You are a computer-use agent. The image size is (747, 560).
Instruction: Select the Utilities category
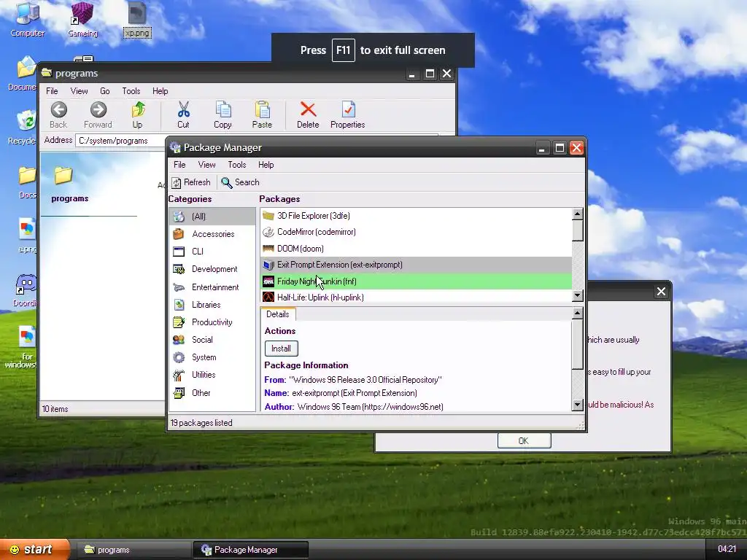coord(212,375)
